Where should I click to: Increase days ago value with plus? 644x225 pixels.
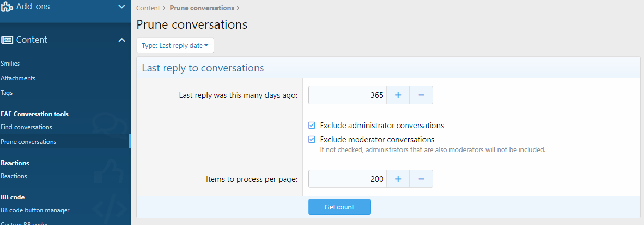coord(398,95)
